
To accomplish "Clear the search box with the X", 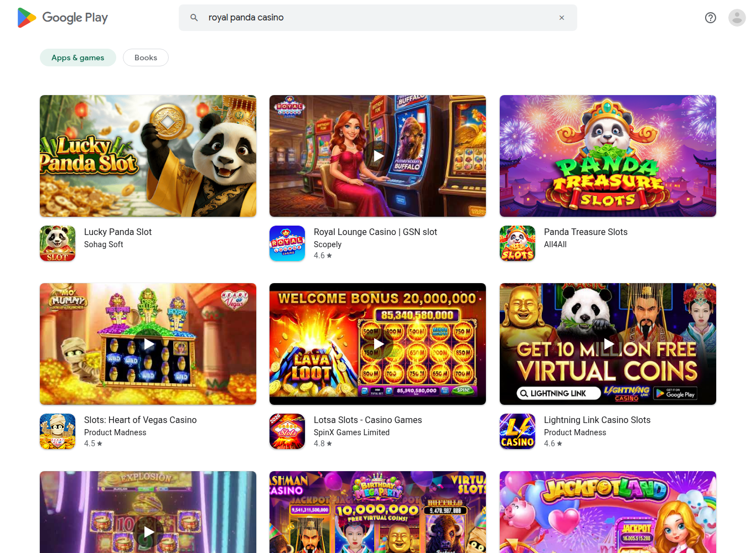I will (x=562, y=18).
